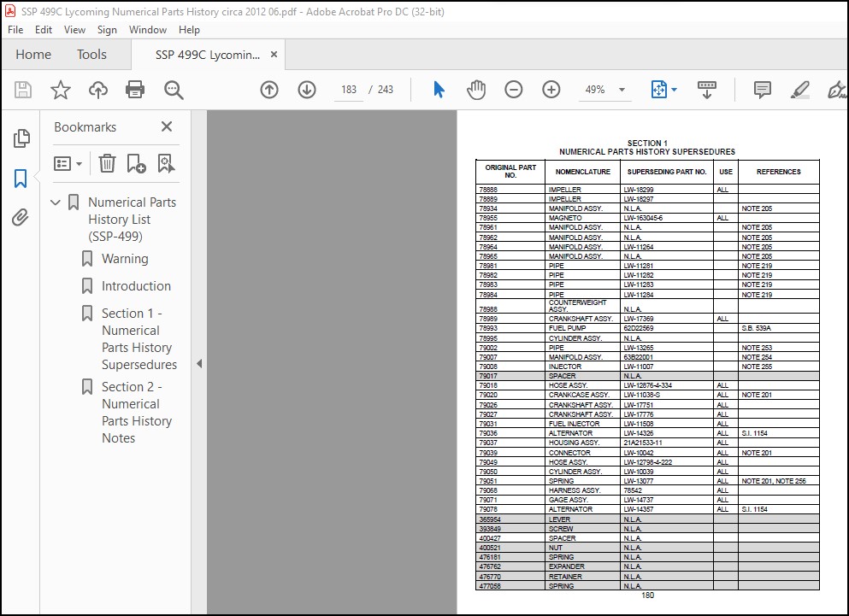This screenshot has width=849, height=616.
Task: Click the 243 total page count
Action: coord(385,90)
